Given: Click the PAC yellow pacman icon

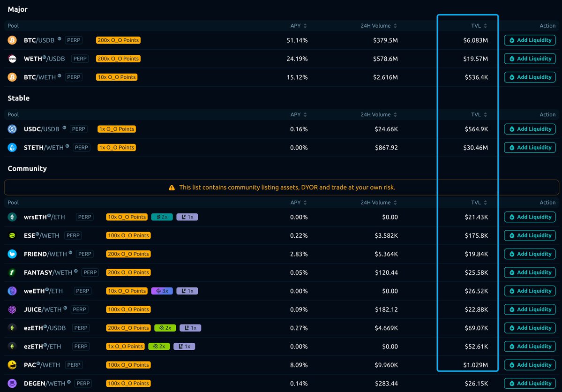Looking at the screenshot, I should (x=12, y=365).
